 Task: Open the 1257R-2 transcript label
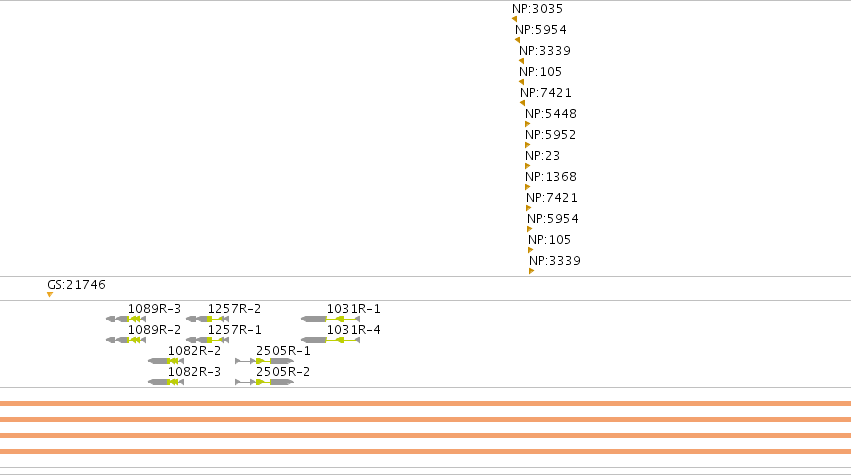[x=234, y=308]
